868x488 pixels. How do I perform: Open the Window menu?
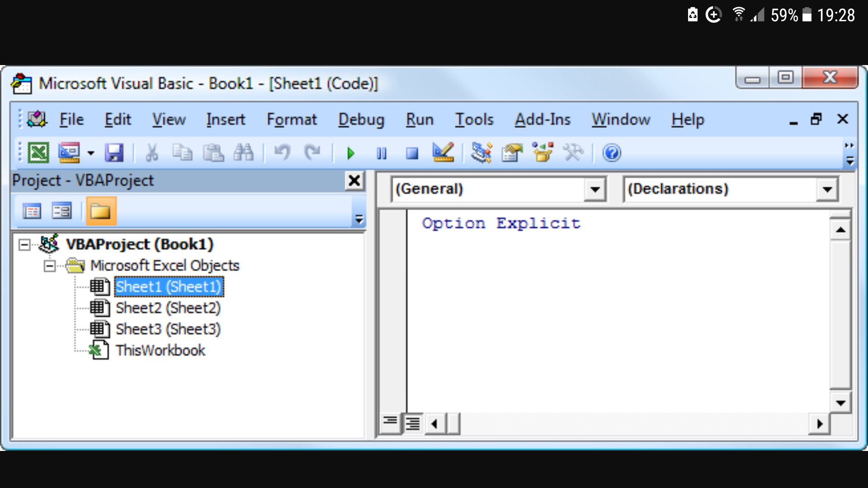[x=621, y=120]
